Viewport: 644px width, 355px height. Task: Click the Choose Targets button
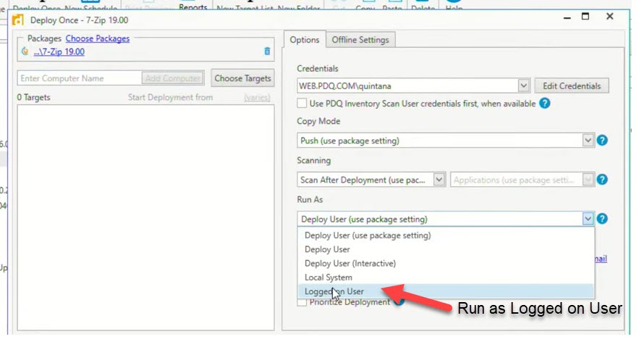[x=242, y=78]
